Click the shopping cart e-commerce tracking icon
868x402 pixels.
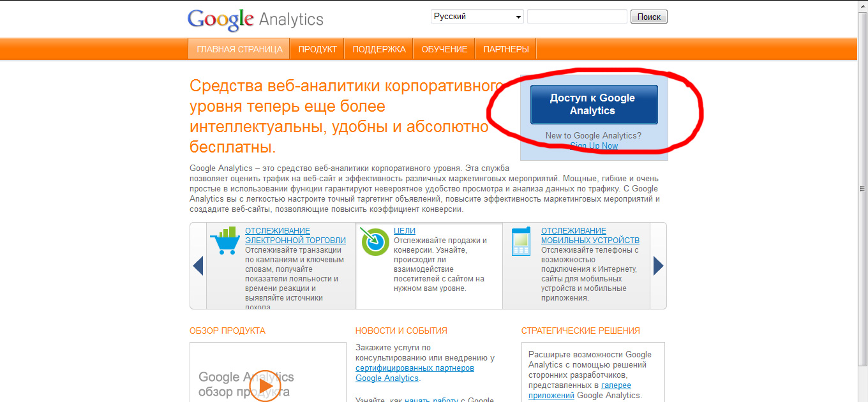[x=225, y=241]
